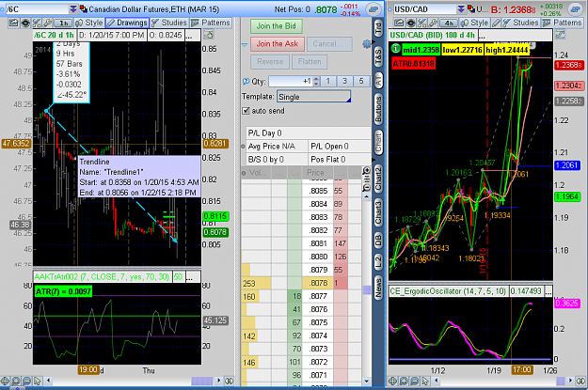Open Style menu on USD/CAD chart
Screen dimensions: 588x390
point(474,23)
